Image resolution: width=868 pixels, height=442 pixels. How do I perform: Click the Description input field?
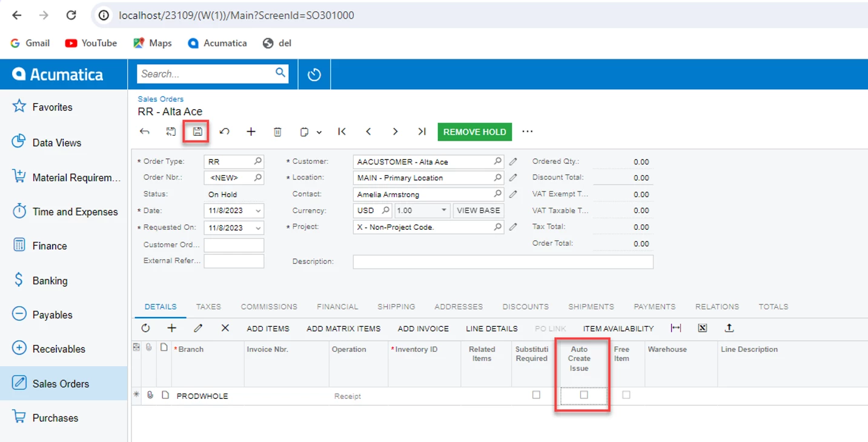pyautogui.click(x=503, y=261)
